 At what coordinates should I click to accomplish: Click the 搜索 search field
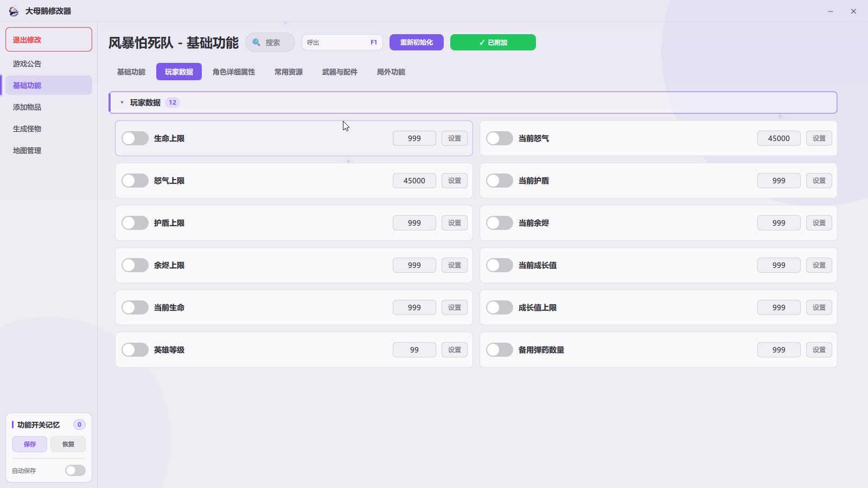point(270,42)
